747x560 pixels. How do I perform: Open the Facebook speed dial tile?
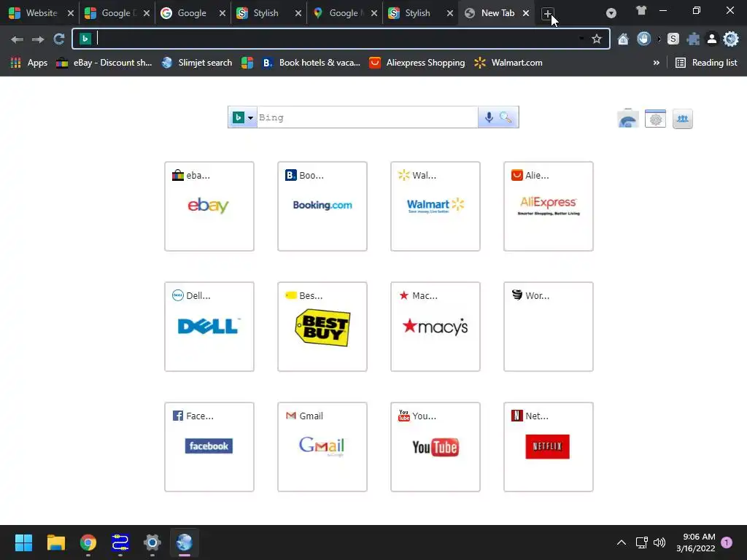(x=209, y=447)
